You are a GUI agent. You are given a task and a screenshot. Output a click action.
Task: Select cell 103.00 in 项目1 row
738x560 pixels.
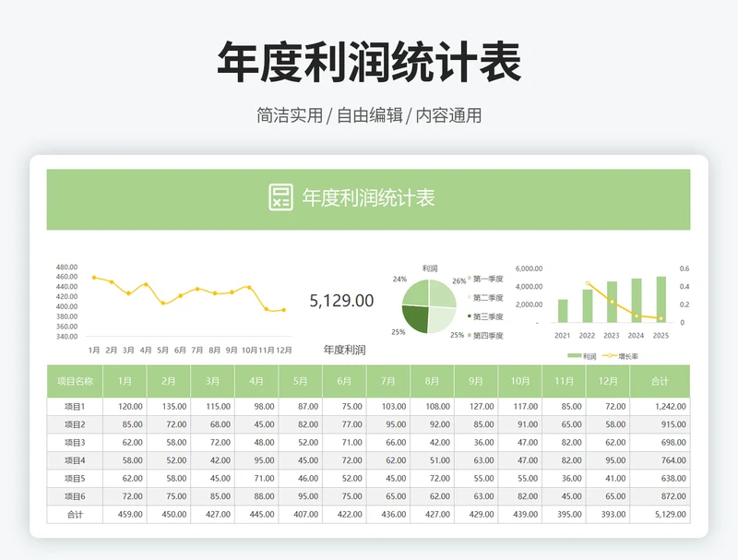tap(388, 407)
